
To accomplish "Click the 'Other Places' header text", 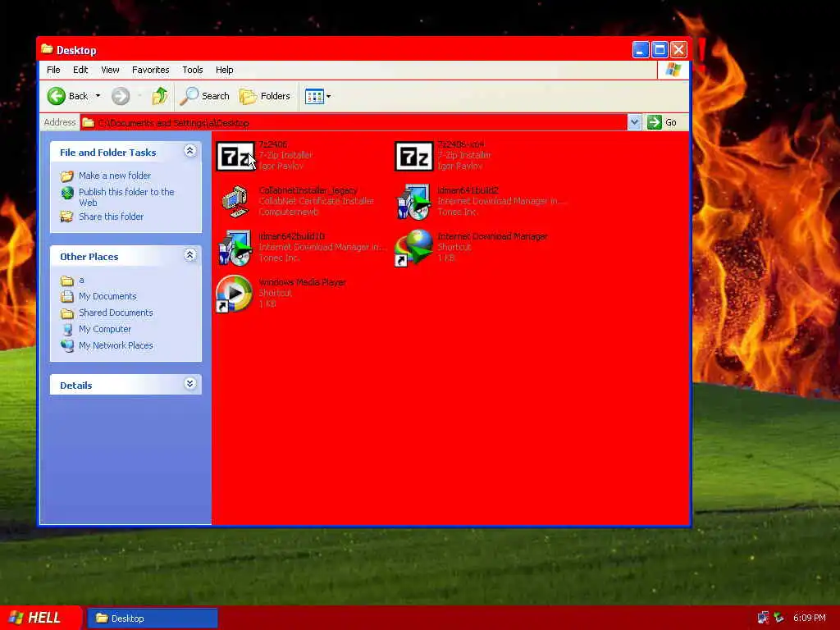I will pos(89,256).
